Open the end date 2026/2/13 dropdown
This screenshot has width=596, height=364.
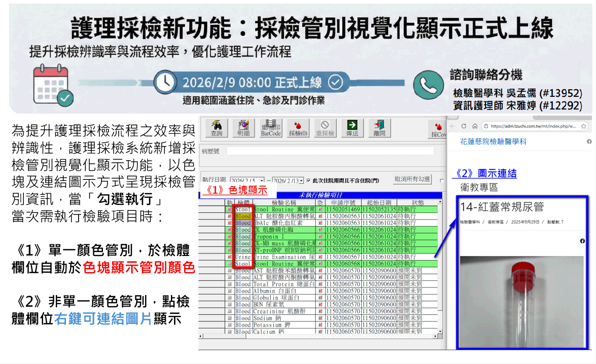302,180
